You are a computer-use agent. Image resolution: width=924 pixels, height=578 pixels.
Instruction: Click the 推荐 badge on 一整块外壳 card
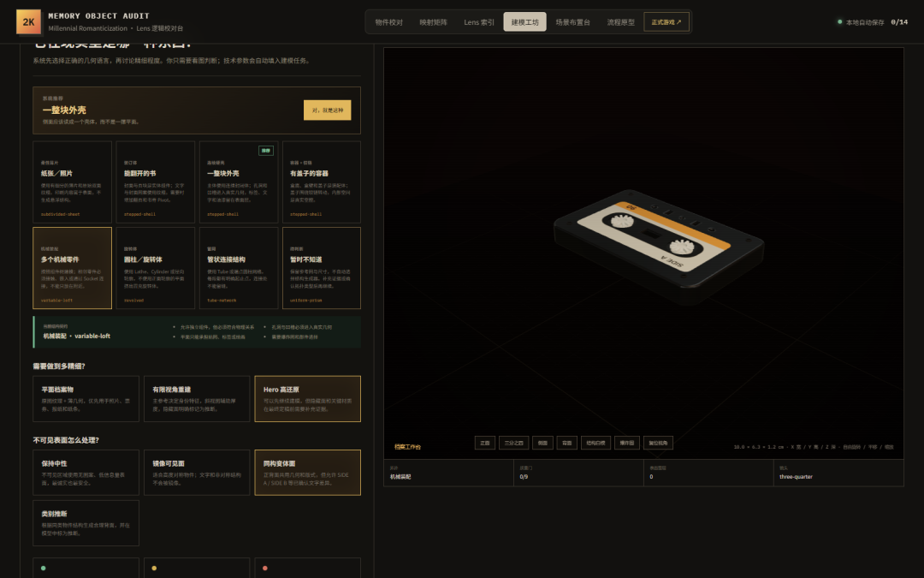point(266,151)
